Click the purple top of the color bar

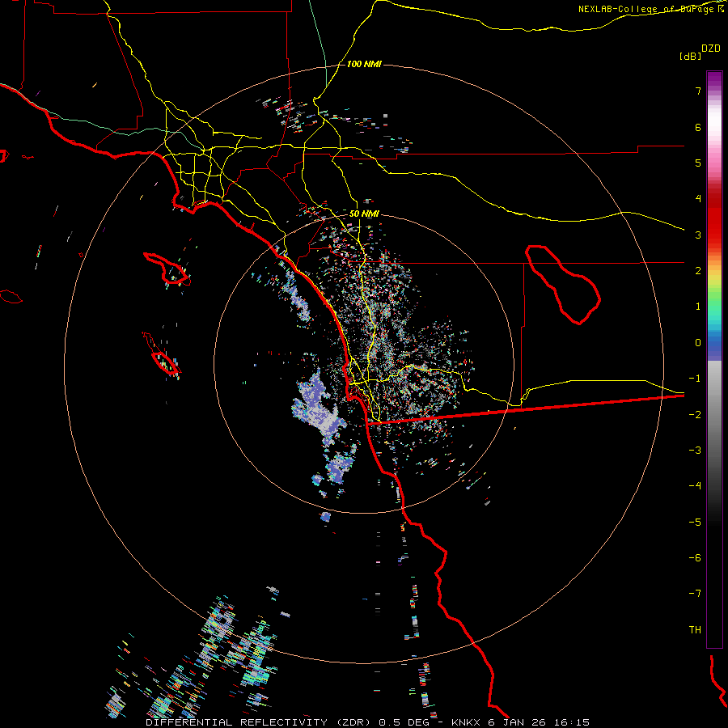pyautogui.click(x=714, y=79)
